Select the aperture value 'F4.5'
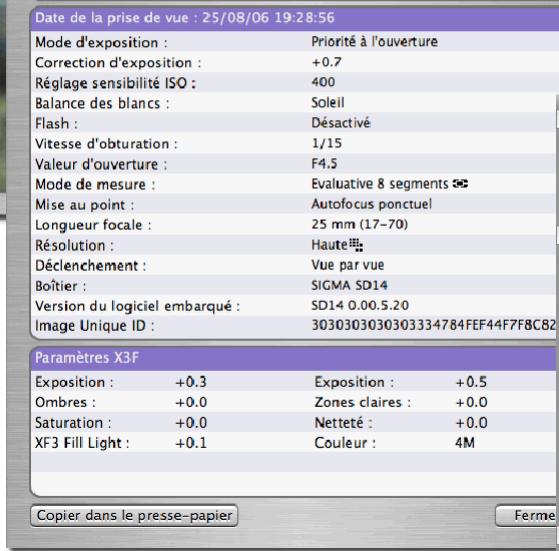559x551 pixels. (324, 164)
